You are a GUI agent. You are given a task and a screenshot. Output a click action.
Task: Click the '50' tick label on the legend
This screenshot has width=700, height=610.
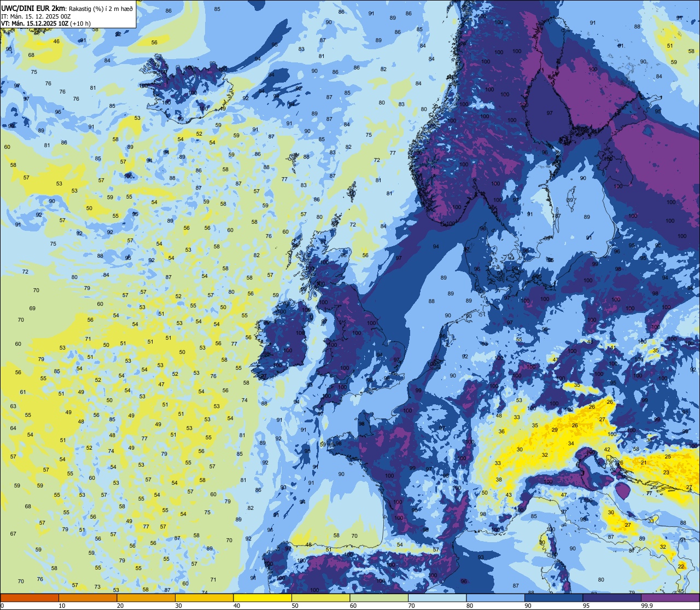click(x=295, y=606)
